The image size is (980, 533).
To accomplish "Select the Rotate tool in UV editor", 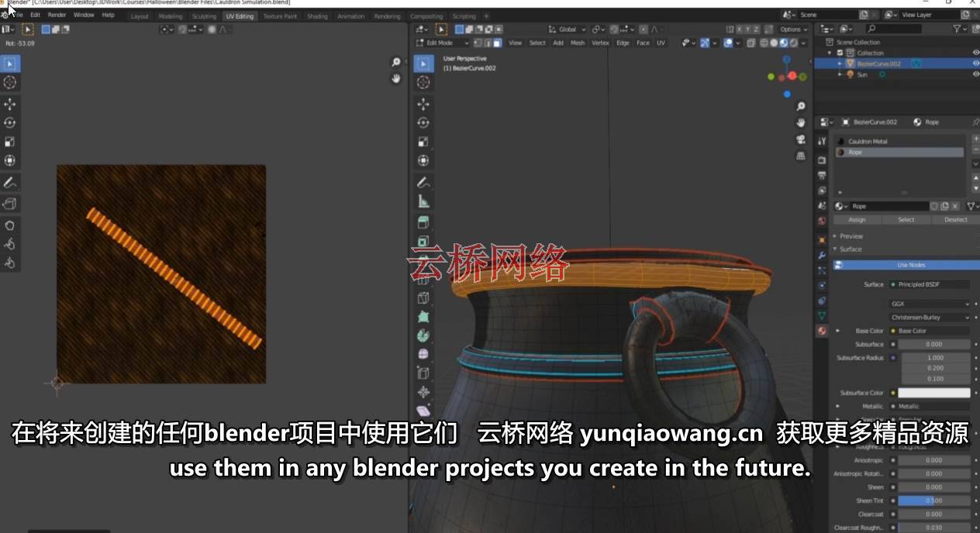I will 10,122.
